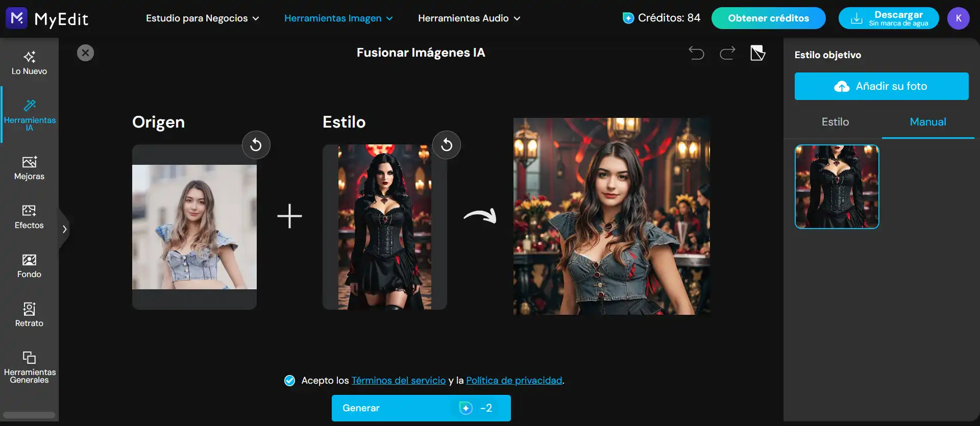Open the Política de privacidad link

coord(514,381)
